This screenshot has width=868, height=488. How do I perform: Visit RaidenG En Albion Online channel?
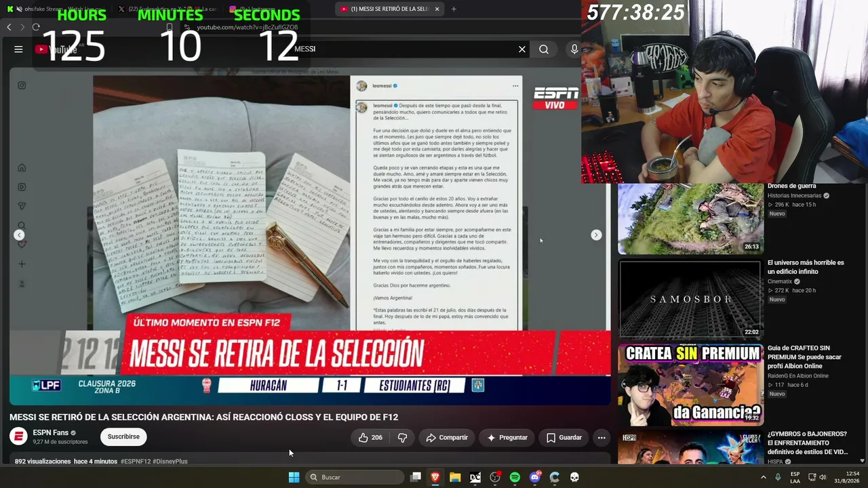click(x=798, y=376)
